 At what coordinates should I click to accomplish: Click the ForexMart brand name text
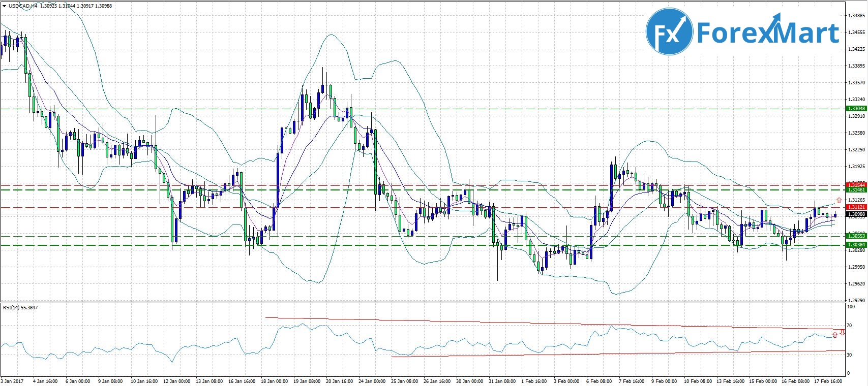click(x=768, y=31)
